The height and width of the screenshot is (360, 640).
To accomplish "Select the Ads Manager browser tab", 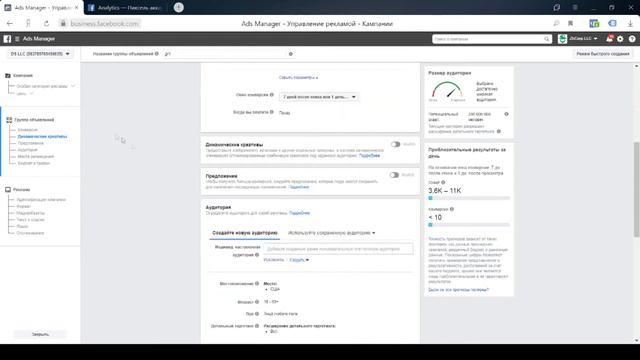I will point(42,7).
